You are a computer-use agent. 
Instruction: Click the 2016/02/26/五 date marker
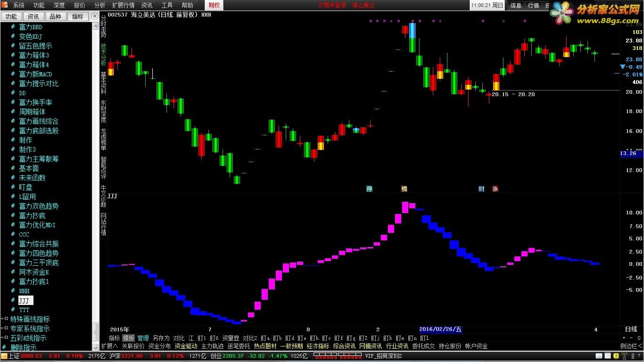tap(440, 329)
